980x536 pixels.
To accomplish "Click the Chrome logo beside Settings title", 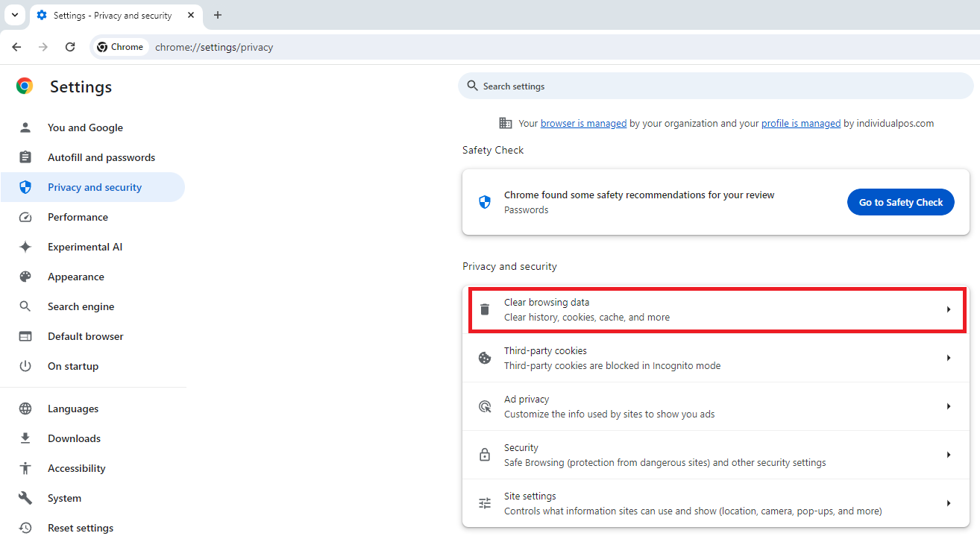I will 25,86.
